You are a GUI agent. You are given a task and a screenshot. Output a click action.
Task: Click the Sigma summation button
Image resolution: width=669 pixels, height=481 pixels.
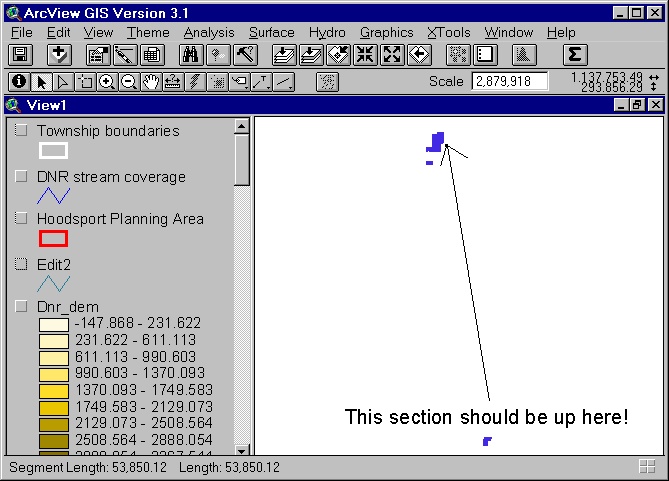[575, 55]
